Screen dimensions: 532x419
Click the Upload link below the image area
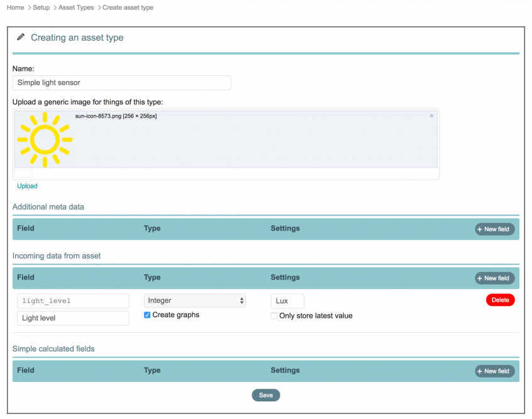(x=26, y=185)
